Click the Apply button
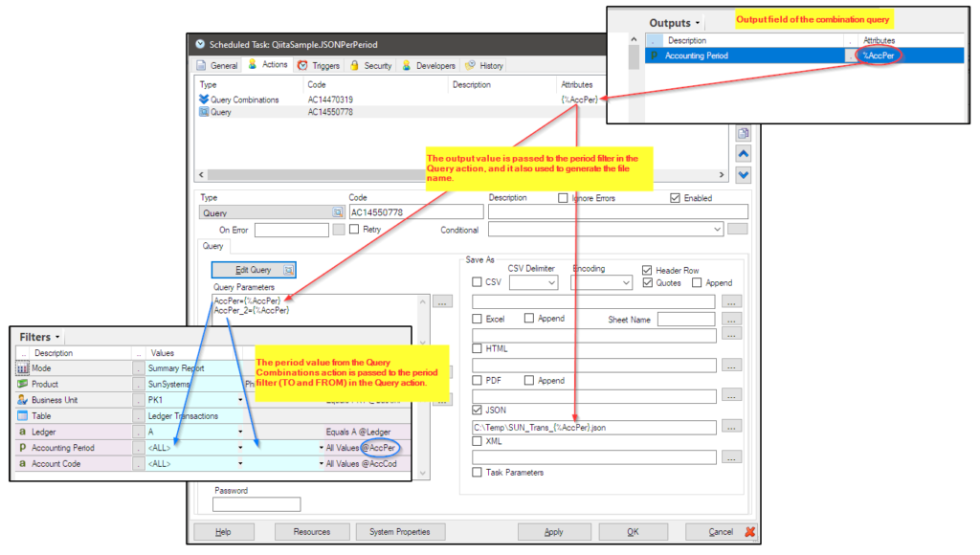This screenshot has height=555, width=980. pos(554,532)
